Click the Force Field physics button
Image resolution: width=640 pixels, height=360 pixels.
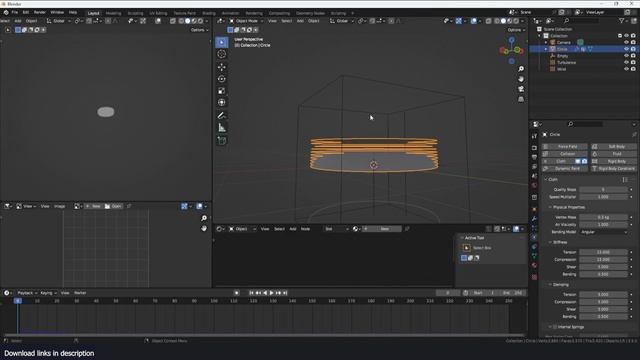click(x=565, y=146)
